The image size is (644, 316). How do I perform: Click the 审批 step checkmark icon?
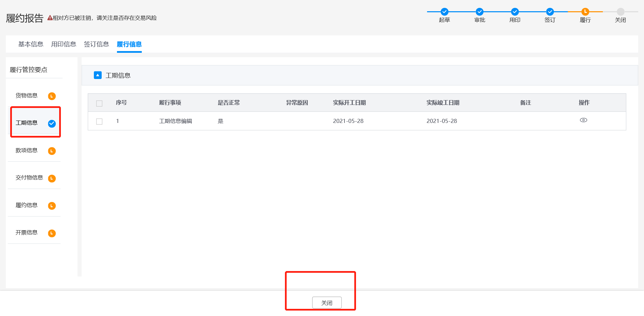479,12
